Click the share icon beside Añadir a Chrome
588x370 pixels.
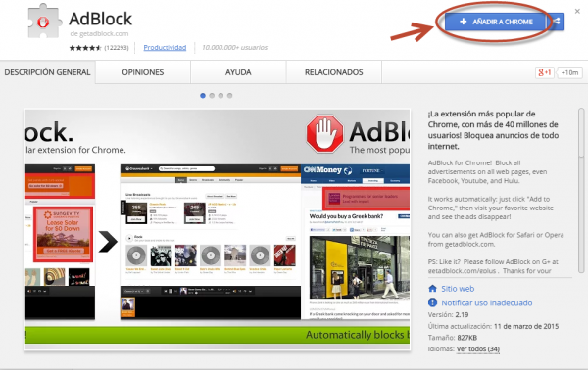coord(557,21)
